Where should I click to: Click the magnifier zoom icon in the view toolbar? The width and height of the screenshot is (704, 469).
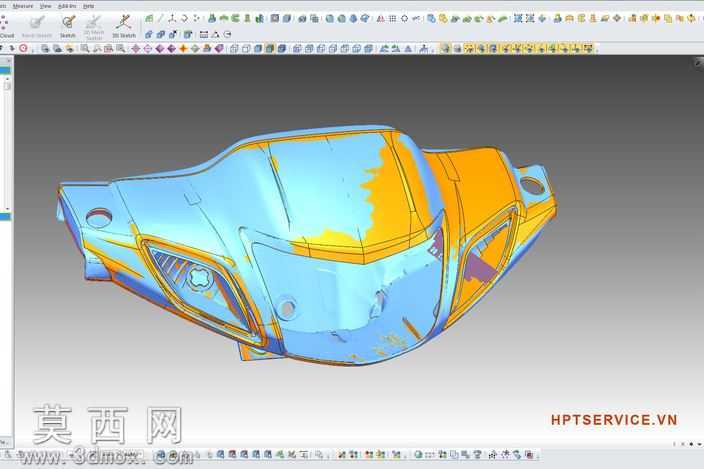84,48
